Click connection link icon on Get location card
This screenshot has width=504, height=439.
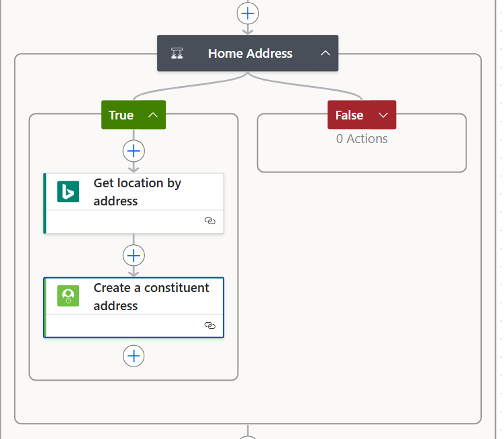tap(210, 221)
